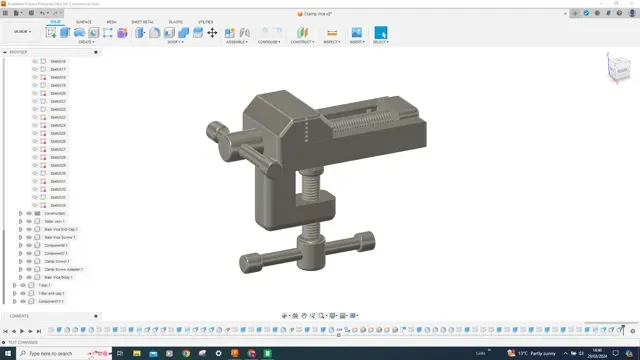This screenshot has width=640, height=360.
Task: Toggle visibility of T-Bar:1
Action: click(x=23, y=285)
